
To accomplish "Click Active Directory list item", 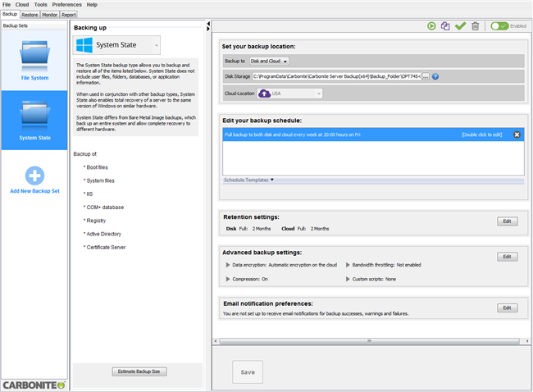I will point(103,234).
